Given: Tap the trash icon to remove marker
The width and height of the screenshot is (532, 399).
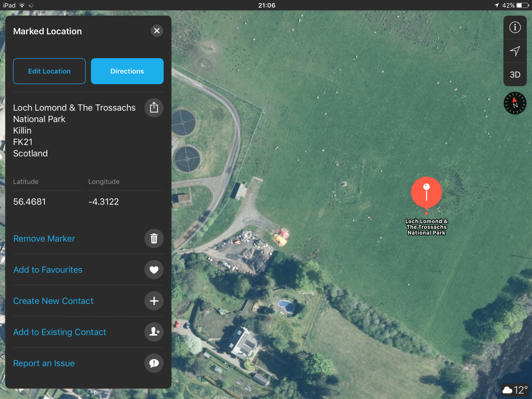Looking at the screenshot, I should pos(154,238).
